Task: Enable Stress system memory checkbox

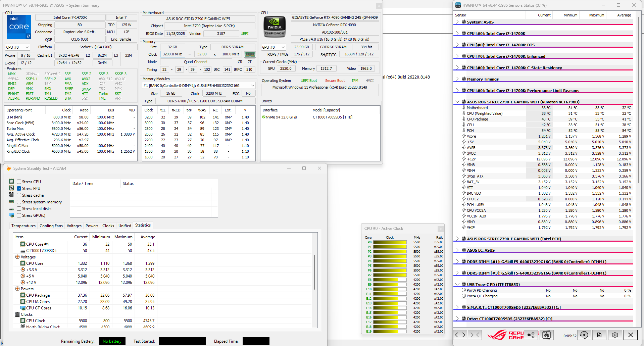Action: click(x=19, y=202)
